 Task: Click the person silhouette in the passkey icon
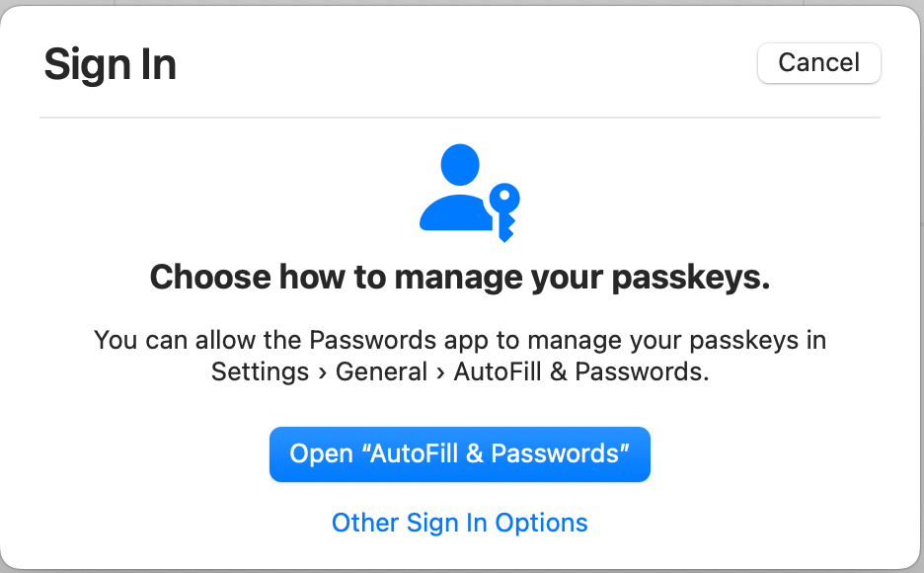coord(457,190)
